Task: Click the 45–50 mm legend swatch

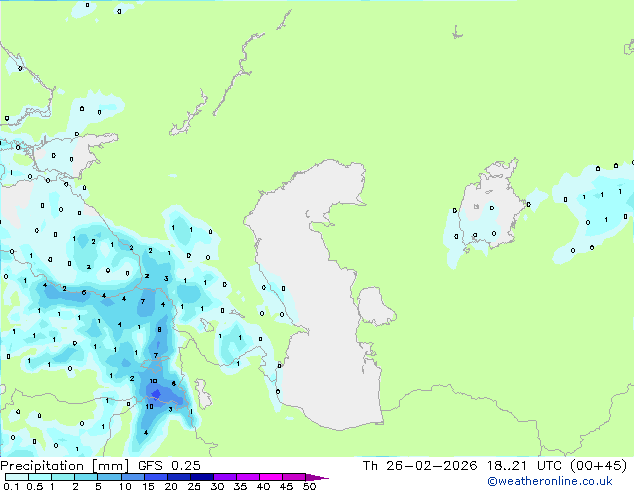Action: click(x=294, y=477)
